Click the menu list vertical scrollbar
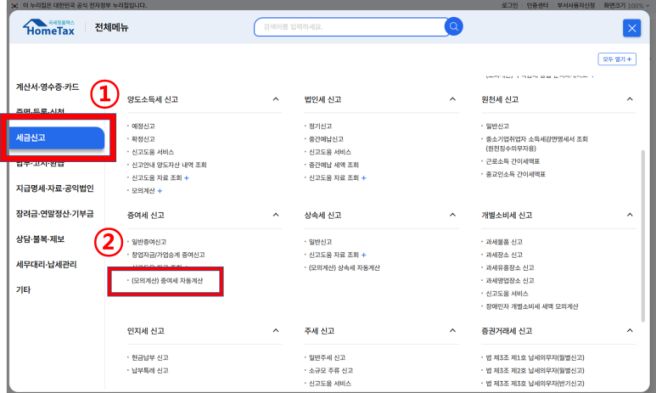The width and height of the screenshot is (656, 393). [643, 236]
